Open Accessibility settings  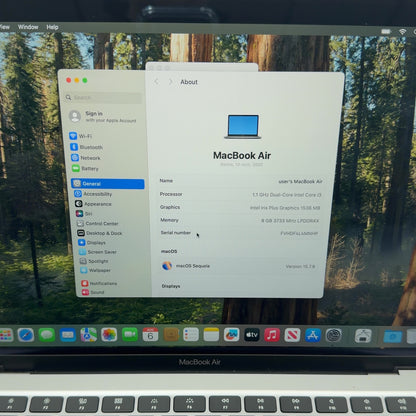click(93, 194)
